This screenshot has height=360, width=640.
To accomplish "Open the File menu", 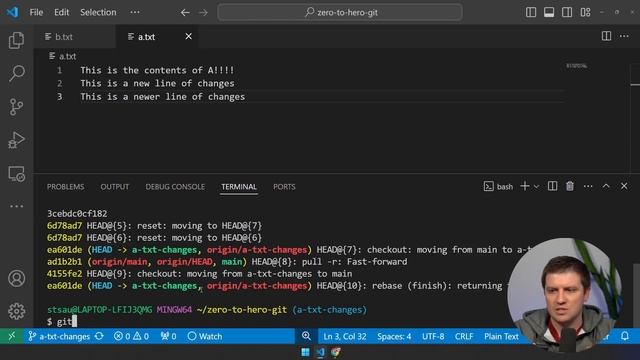I will [36, 12].
